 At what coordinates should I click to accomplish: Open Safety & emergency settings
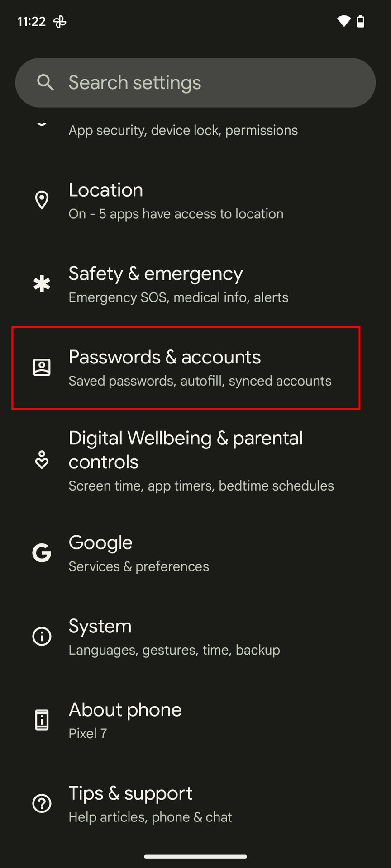195,284
